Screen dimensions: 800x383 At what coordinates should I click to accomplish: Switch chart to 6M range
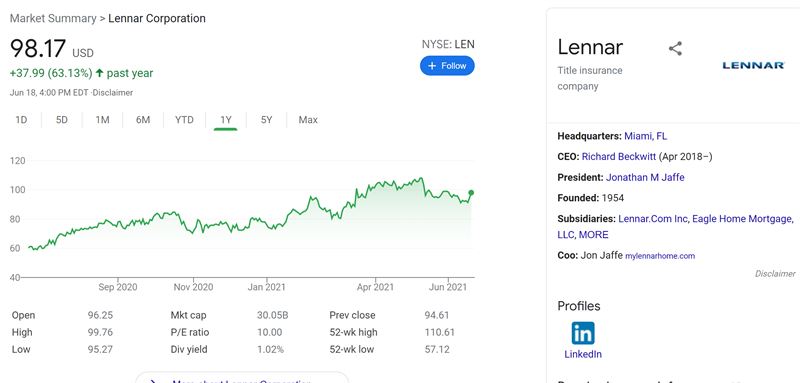click(x=143, y=120)
